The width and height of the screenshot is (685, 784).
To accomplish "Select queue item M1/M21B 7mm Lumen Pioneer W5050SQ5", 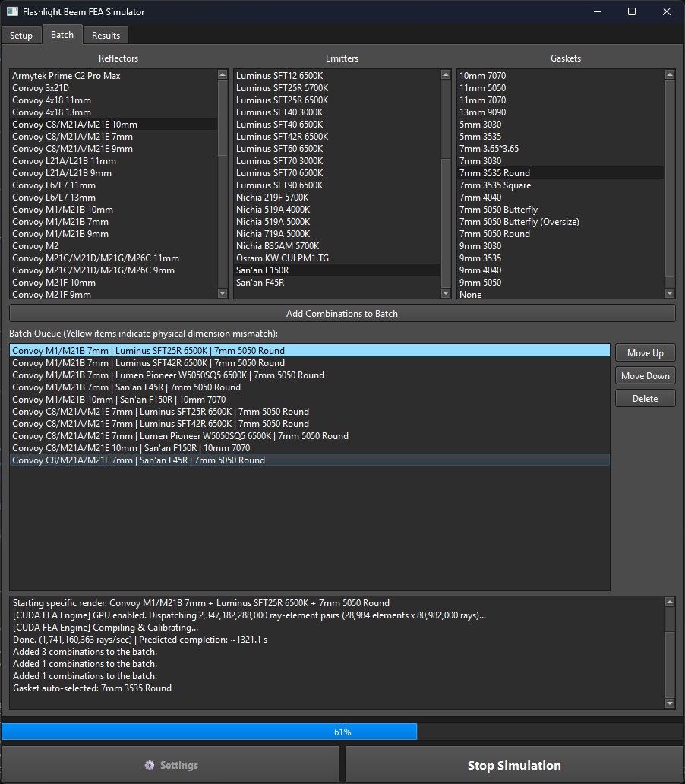I will click(x=310, y=375).
